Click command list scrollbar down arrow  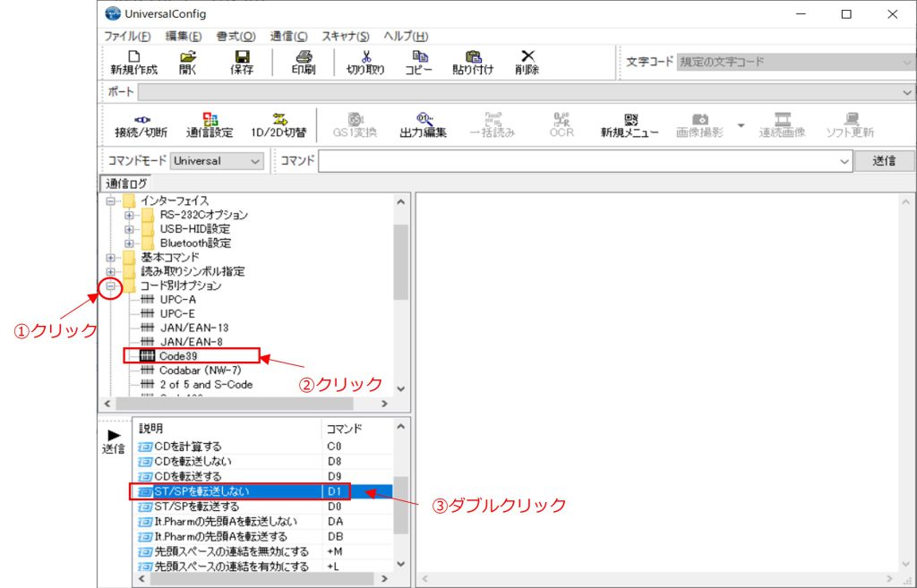(x=400, y=564)
